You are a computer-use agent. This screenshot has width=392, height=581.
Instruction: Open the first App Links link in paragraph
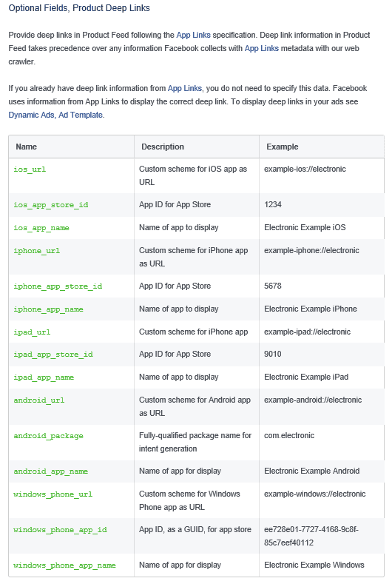pyautogui.click(x=193, y=35)
